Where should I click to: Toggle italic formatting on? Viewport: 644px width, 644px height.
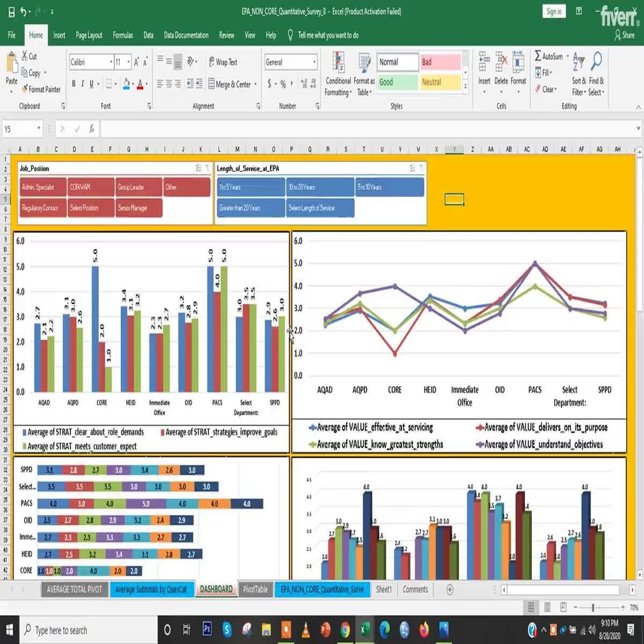tap(82, 83)
